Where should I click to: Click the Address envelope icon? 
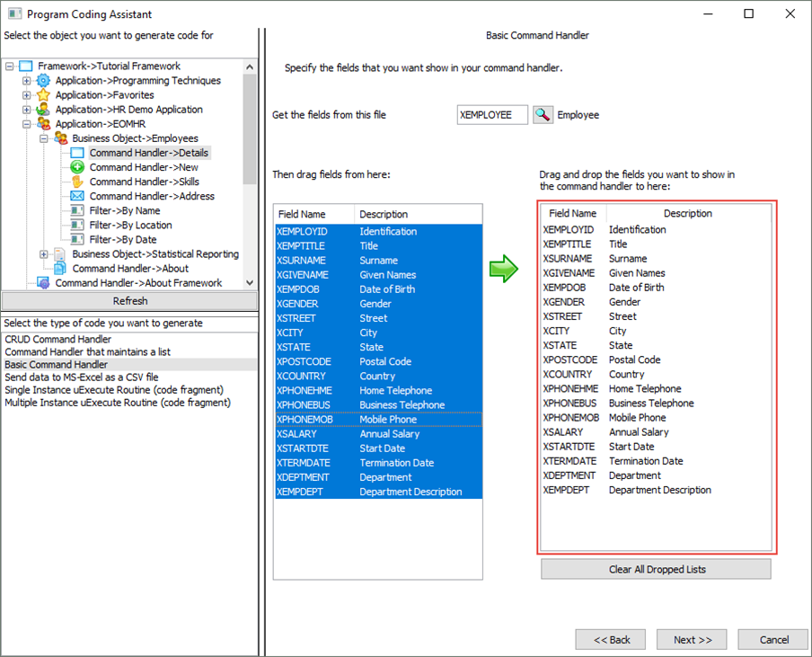77,196
